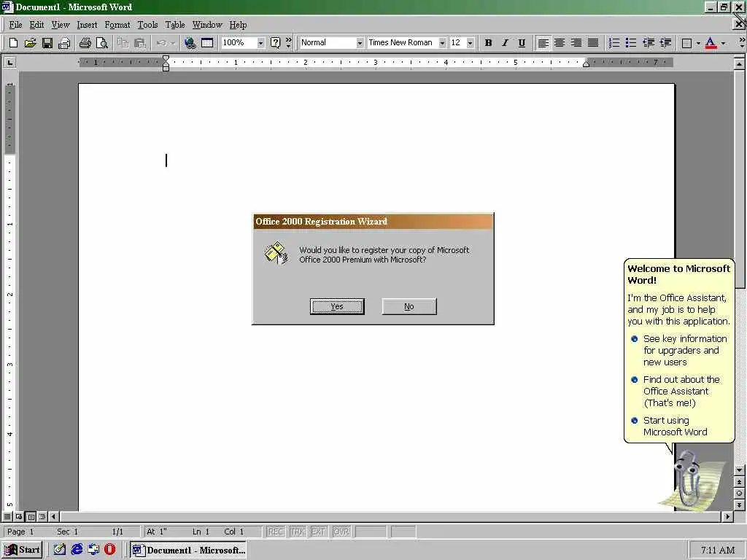Switch to Normal view button

pos(7,516)
